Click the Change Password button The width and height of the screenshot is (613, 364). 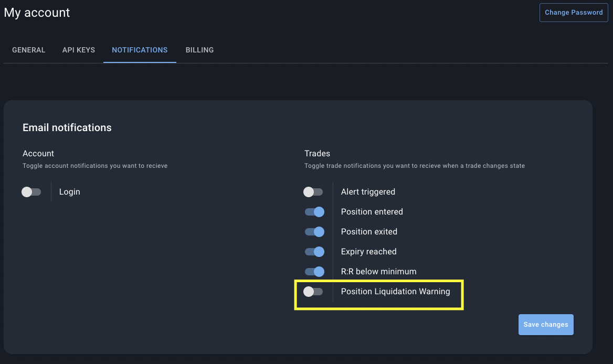pos(574,13)
